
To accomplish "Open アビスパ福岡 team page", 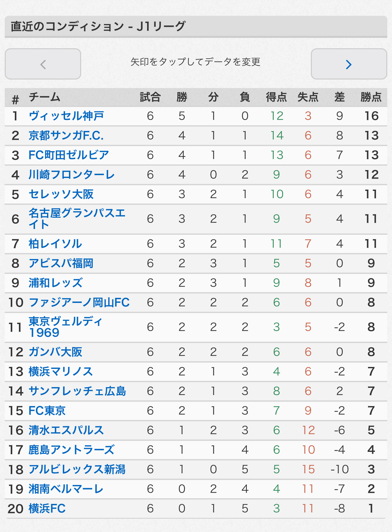I will click(x=61, y=263).
